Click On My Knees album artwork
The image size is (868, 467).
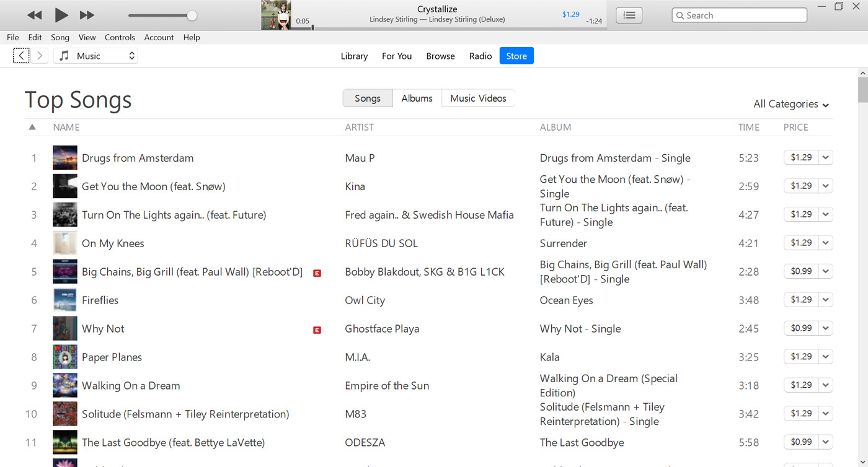[65, 243]
